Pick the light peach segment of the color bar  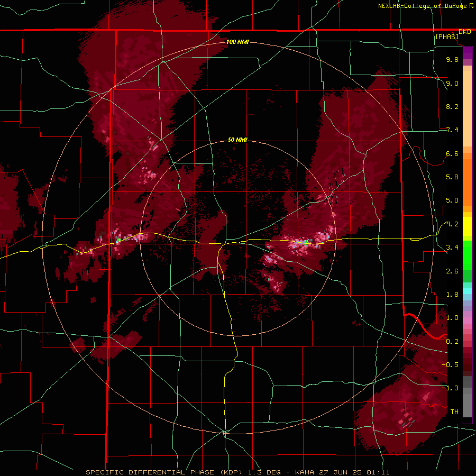pyautogui.click(x=467, y=108)
